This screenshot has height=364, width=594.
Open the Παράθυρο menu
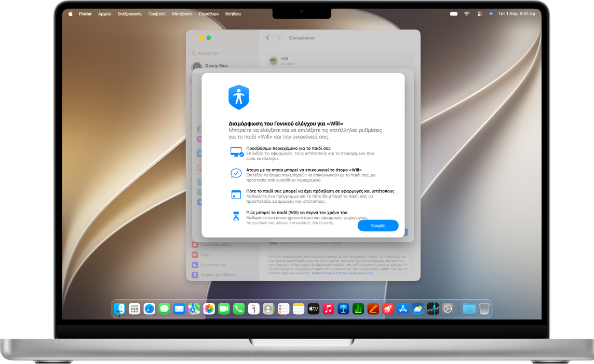pyautogui.click(x=209, y=13)
